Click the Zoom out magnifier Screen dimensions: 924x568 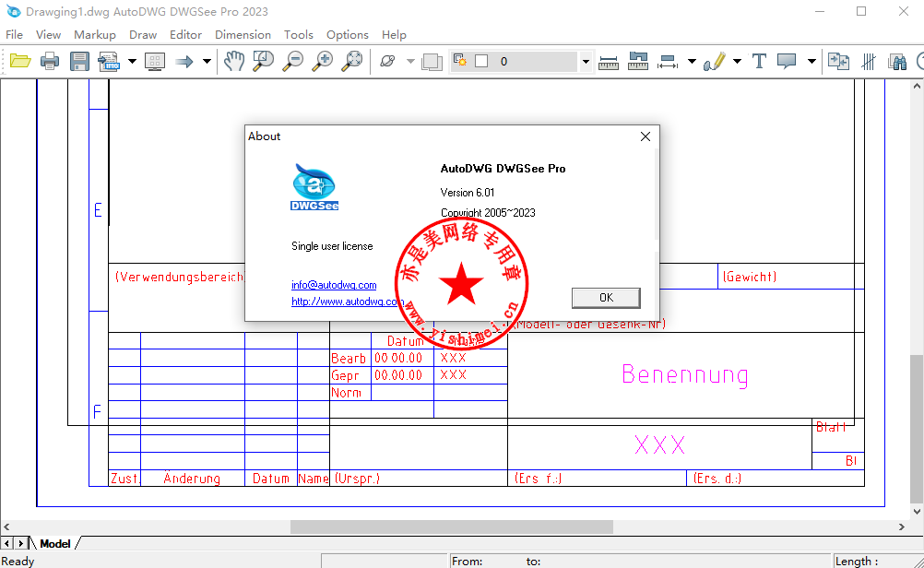293,61
